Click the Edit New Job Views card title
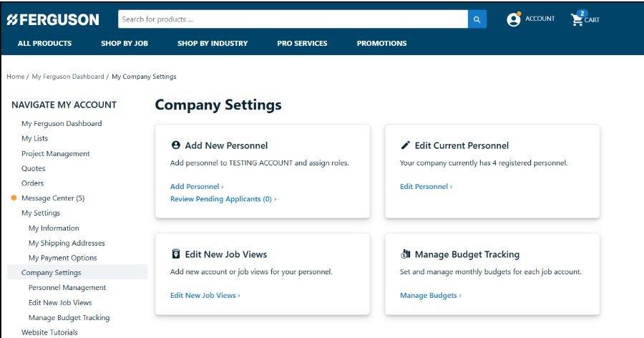644x338 pixels. tap(226, 254)
